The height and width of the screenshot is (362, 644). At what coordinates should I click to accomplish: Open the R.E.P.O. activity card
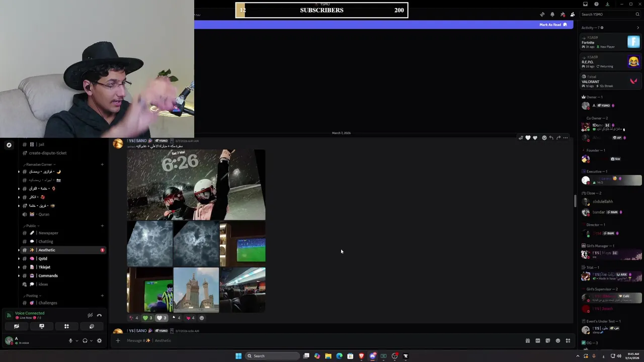611,62
